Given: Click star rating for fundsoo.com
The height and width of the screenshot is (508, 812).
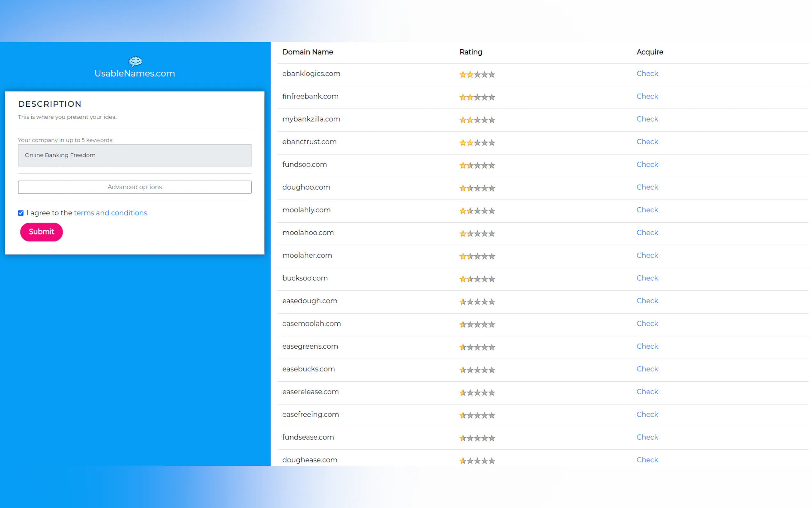Looking at the screenshot, I should coord(477,165).
